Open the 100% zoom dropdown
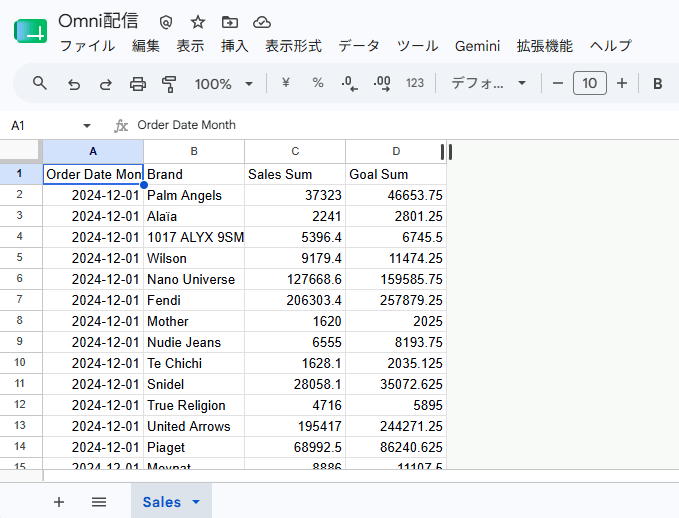Image resolution: width=679 pixels, height=518 pixels. pyautogui.click(x=223, y=84)
